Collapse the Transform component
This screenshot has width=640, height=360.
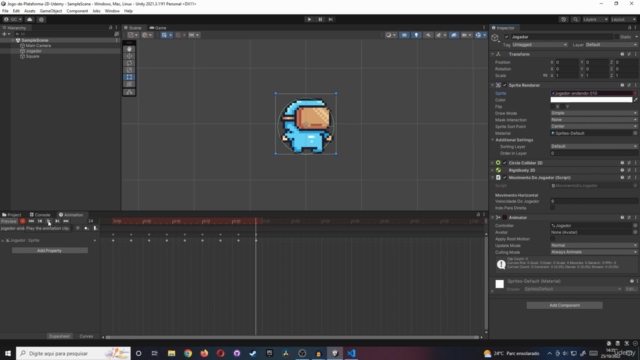point(493,54)
